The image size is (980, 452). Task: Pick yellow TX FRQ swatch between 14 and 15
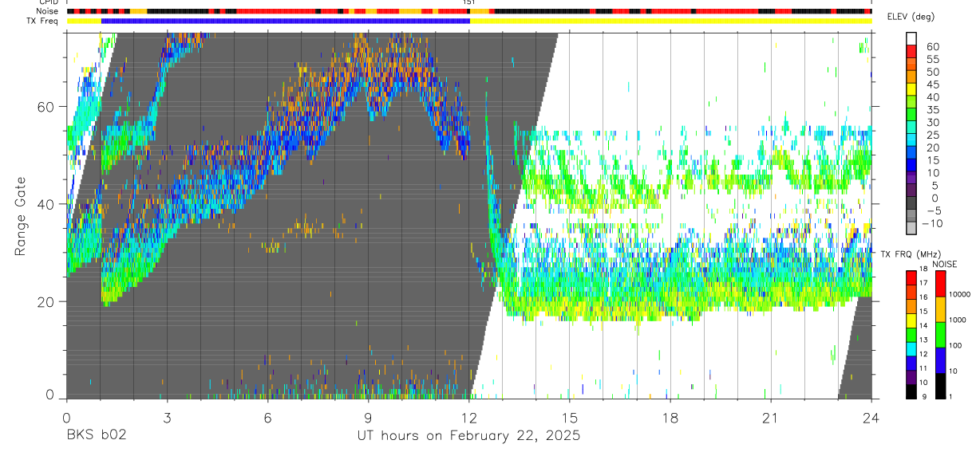[x=911, y=320]
